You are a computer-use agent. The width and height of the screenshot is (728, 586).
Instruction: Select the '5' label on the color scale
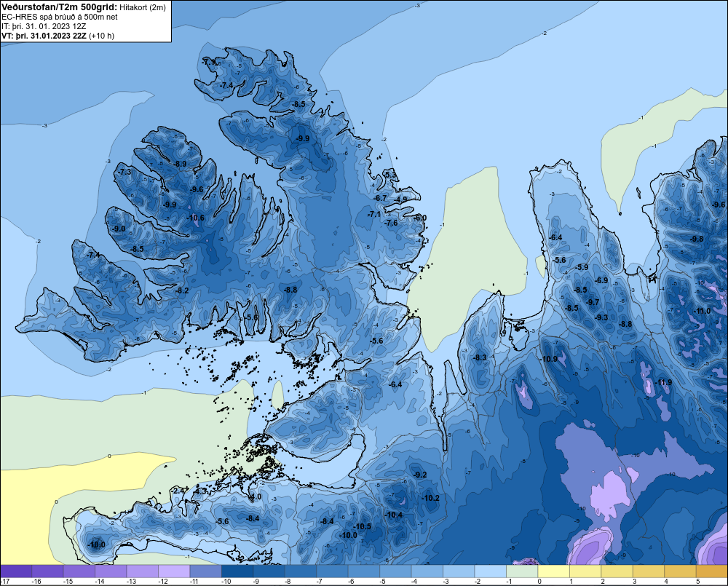tap(697, 582)
